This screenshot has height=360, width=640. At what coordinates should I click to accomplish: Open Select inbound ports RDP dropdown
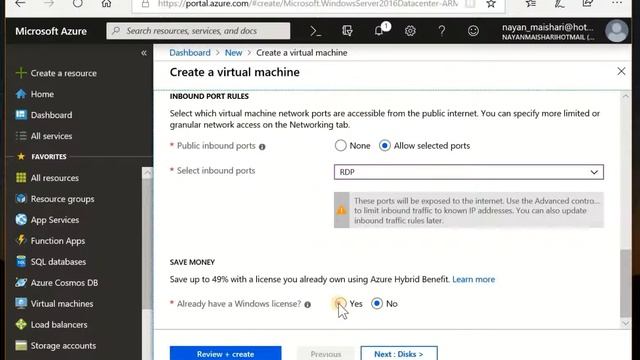[x=469, y=172]
